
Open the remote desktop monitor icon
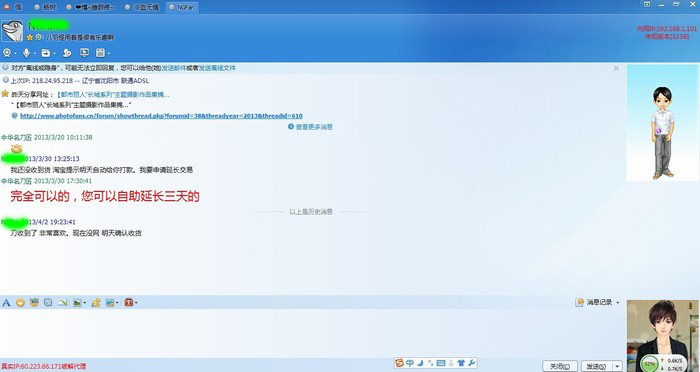click(x=84, y=53)
